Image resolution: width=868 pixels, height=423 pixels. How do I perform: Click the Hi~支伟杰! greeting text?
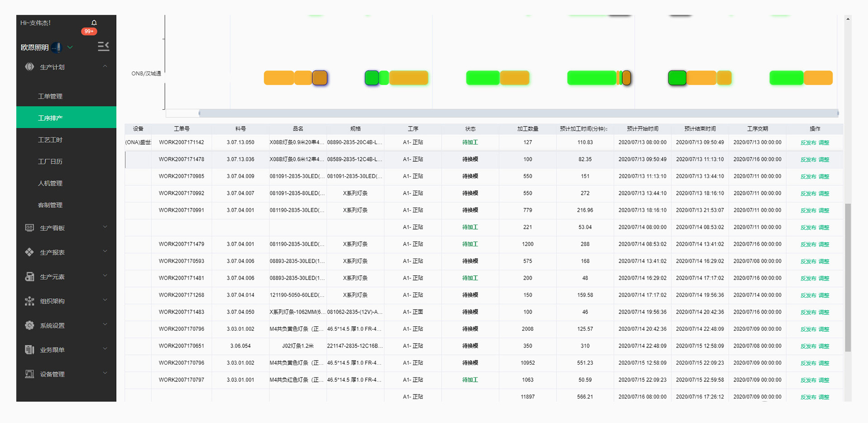pos(35,23)
